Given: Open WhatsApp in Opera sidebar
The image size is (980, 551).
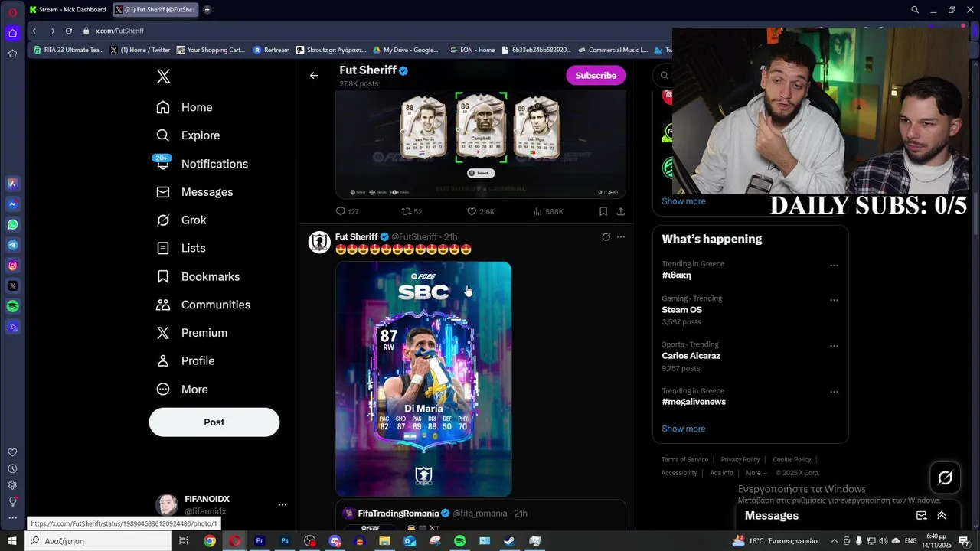Looking at the screenshot, I should click(12, 225).
